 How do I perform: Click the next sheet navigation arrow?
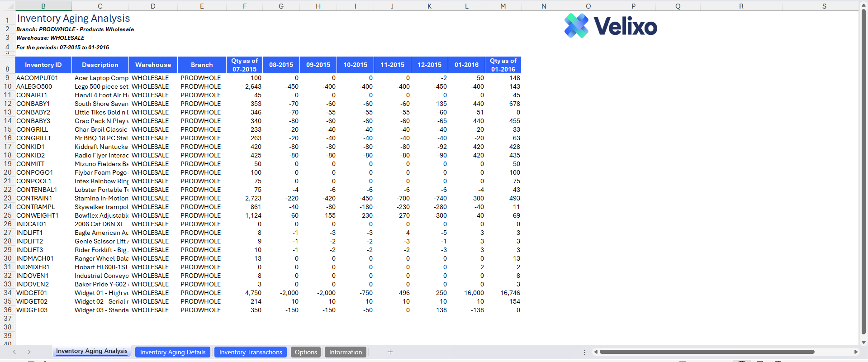pyautogui.click(x=29, y=352)
